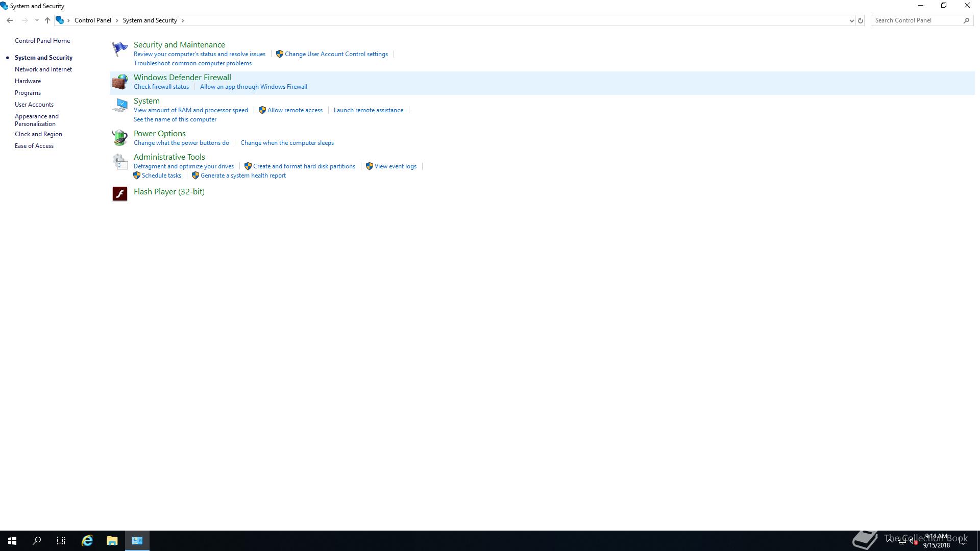Open recent locations dropdown arrow
This screenshot has height=551, width=980.
click(x=37, y=20)
